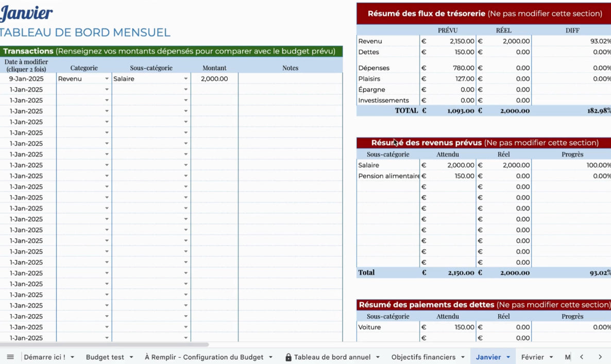Open Janvier tab options arrow
This screenshot has width=611, height=364.
pos(508,357)
